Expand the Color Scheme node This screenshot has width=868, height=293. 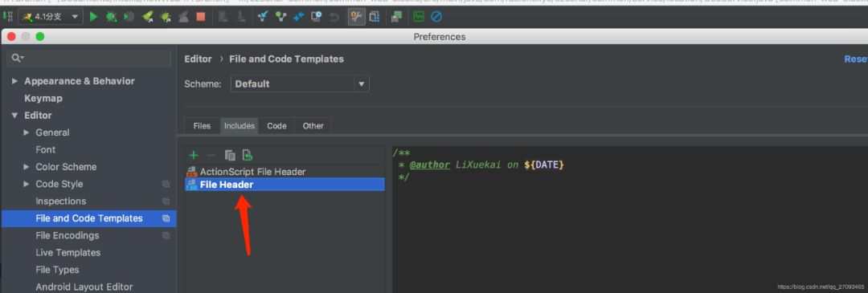[27, 167]
